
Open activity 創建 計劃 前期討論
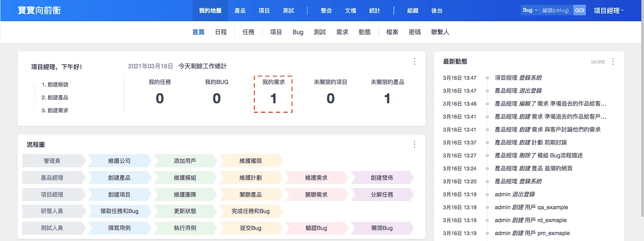pyautogui.click(x=531, y=143)
